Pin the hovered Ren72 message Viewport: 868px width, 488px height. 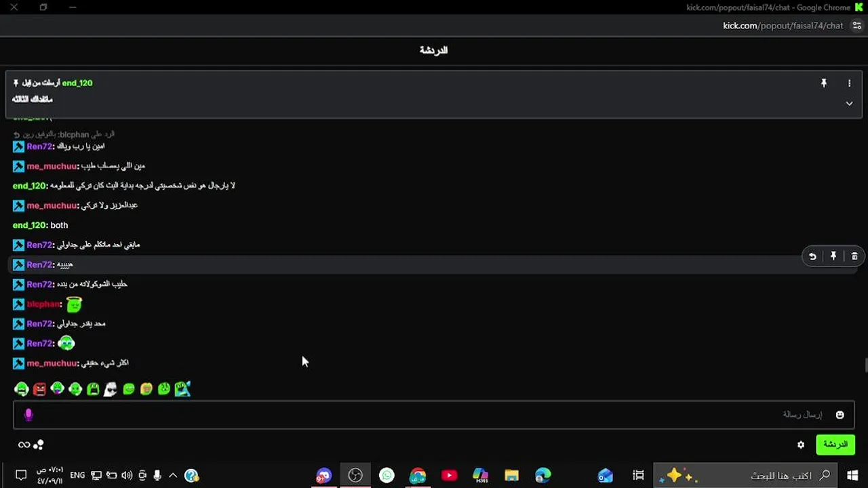click(833, 256)
